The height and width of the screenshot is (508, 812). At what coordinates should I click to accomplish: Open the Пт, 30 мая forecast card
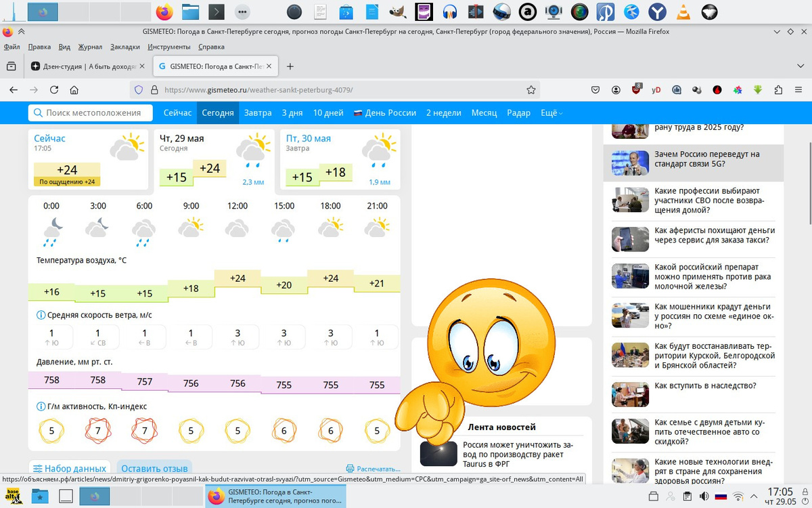coord(340,159)
